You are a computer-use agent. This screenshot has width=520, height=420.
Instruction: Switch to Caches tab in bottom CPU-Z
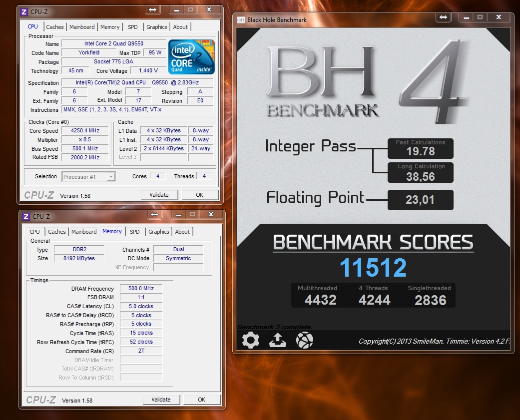57,232
